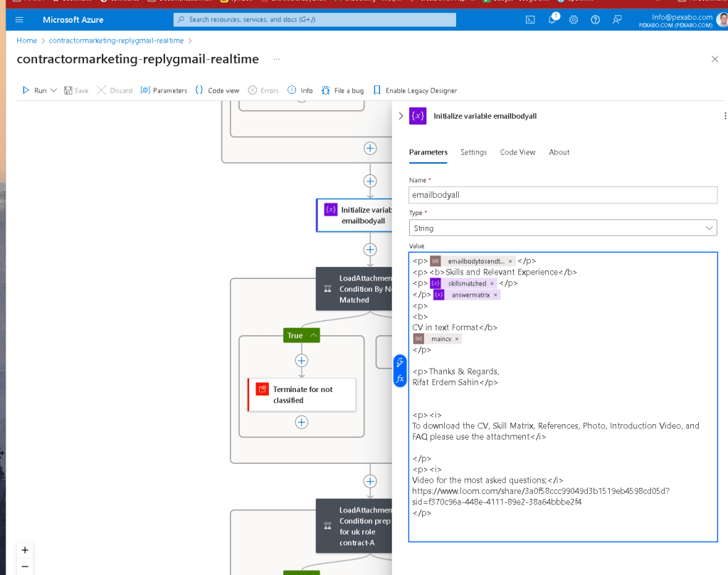The height and width of the screenshot is (575, 728).
Task: Open the notifications bell
Action: coord(552,19)
